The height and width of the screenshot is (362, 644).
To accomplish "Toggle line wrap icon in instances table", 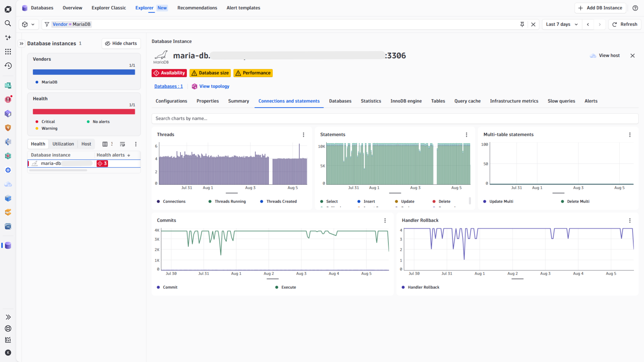I will pyautogui.click(x=122, y=144).
